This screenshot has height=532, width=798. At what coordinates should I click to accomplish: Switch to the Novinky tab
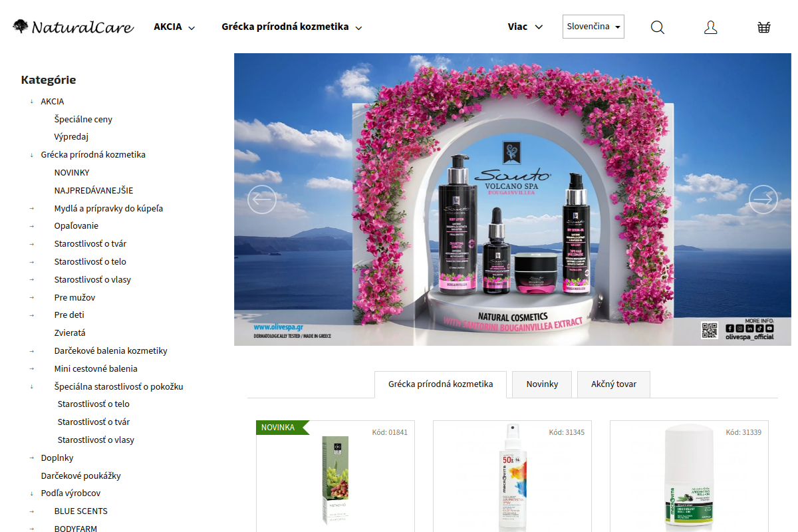click(x=542, y=384)
